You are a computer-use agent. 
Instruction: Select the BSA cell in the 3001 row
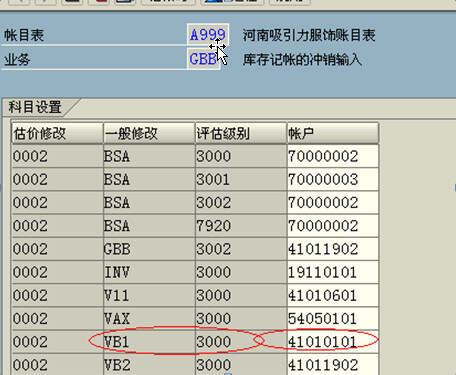149,179
